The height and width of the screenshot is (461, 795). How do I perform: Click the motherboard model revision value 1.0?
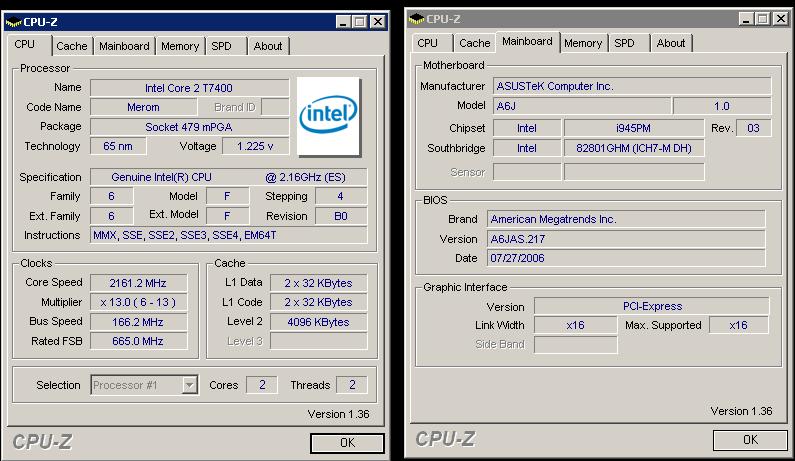point(722,106)
